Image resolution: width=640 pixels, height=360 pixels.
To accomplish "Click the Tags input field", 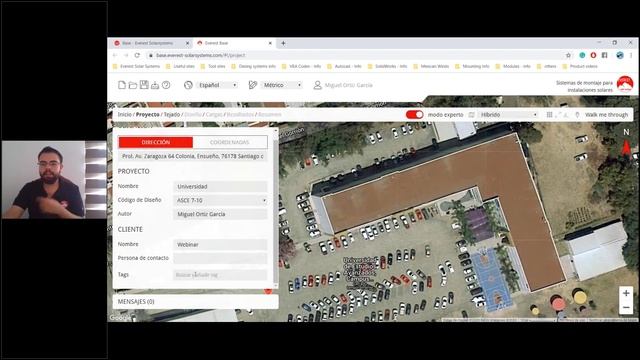I will coord(220,275).
